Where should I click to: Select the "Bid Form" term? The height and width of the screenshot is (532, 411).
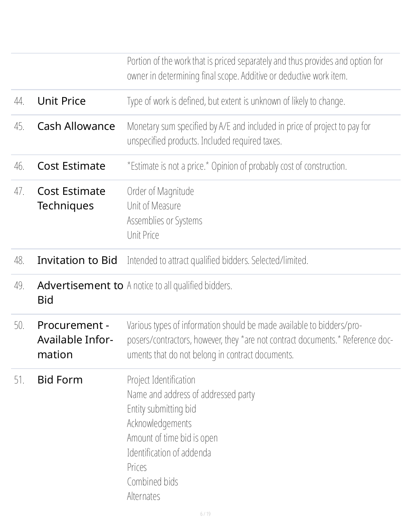coord(60,380)
